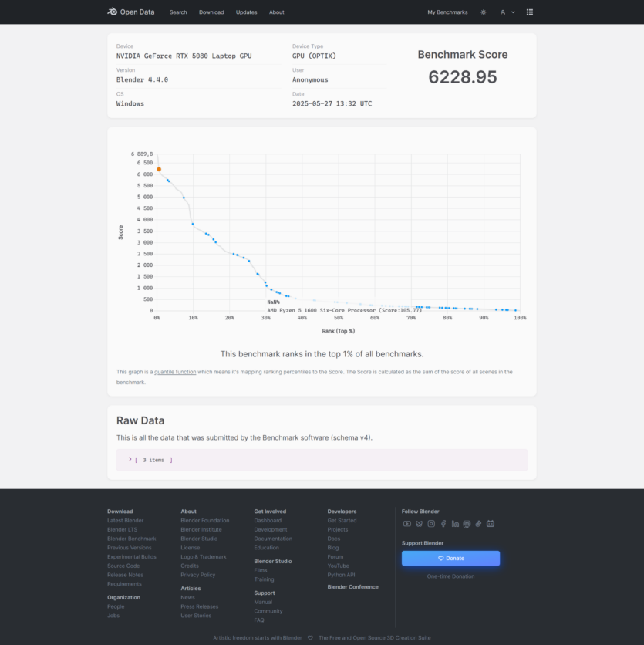Open Blender Benchmark footer link
This screenshot has width=644, height=645.
tap(132, 539)
